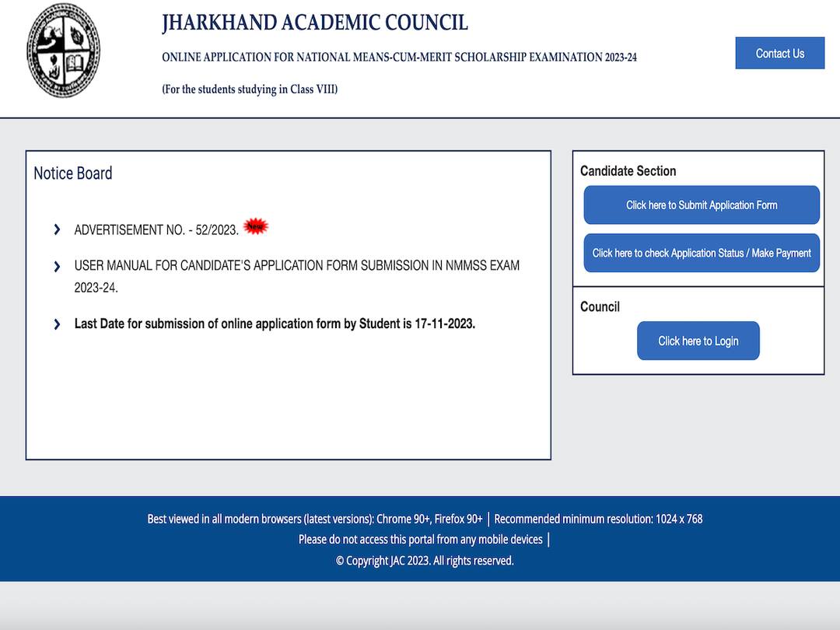Click the Notice Board heading
The width and height of the screenshot is (840, 630).
tap(72, 173)
